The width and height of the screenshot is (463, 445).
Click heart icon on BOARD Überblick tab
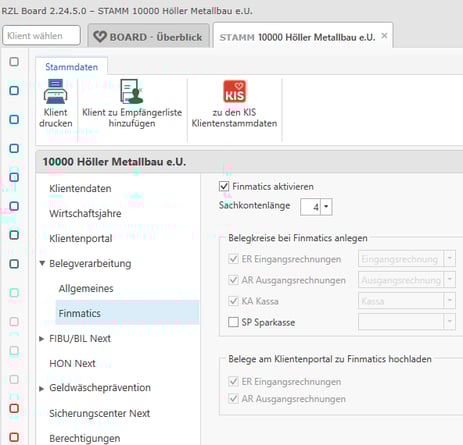click(x=100, y=37)
